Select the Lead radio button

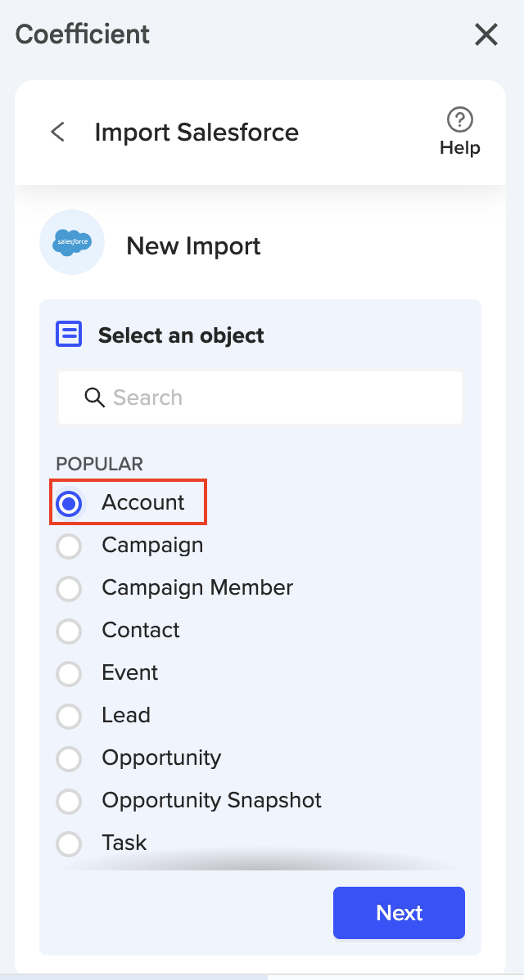click(69, 716)
